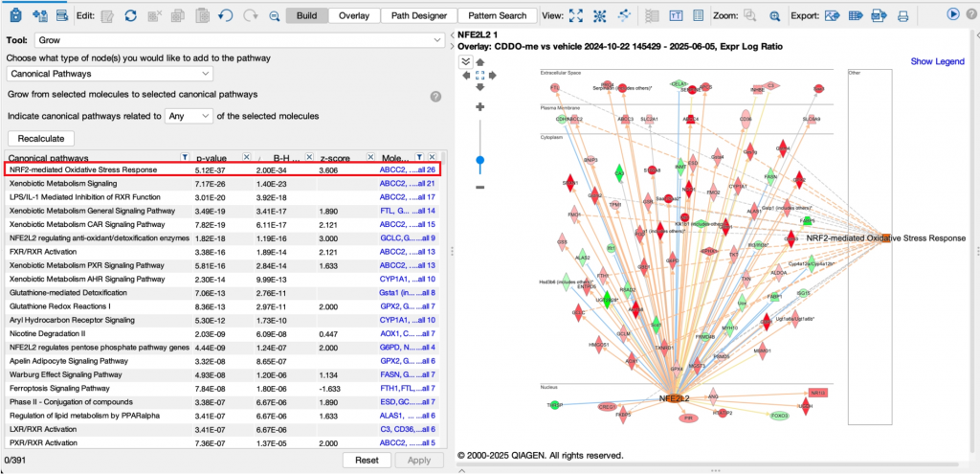
Task: Open the Tool dropdown showing Grow
Action: [x=239, y=40]
